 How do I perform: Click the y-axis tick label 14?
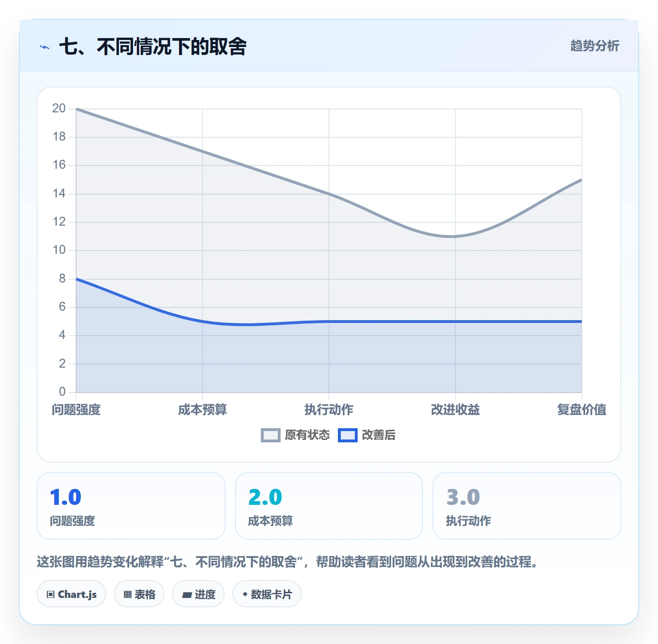pos(59,194)
